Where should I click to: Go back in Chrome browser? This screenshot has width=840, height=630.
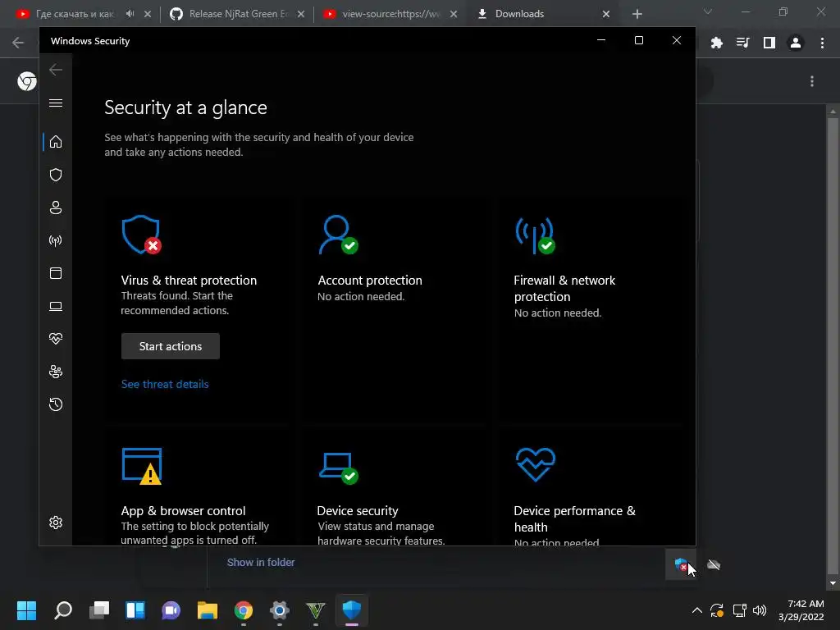(18, 43)
